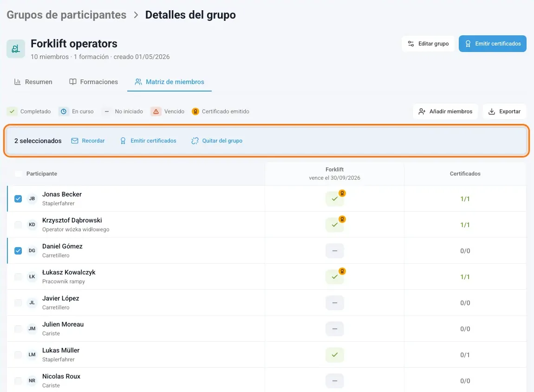Click the JL avatar of Javier López
The height and width of the screenshot is (392, 534).
point(32,302)
